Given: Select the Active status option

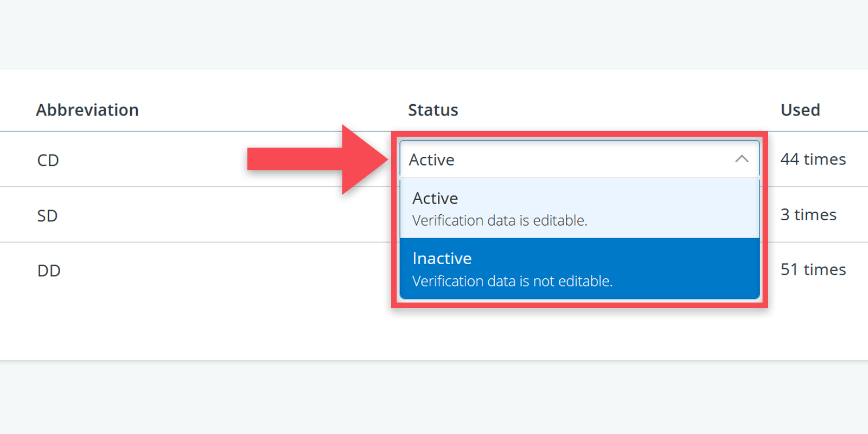Looking at the screenshot, I should pos(435,199).
